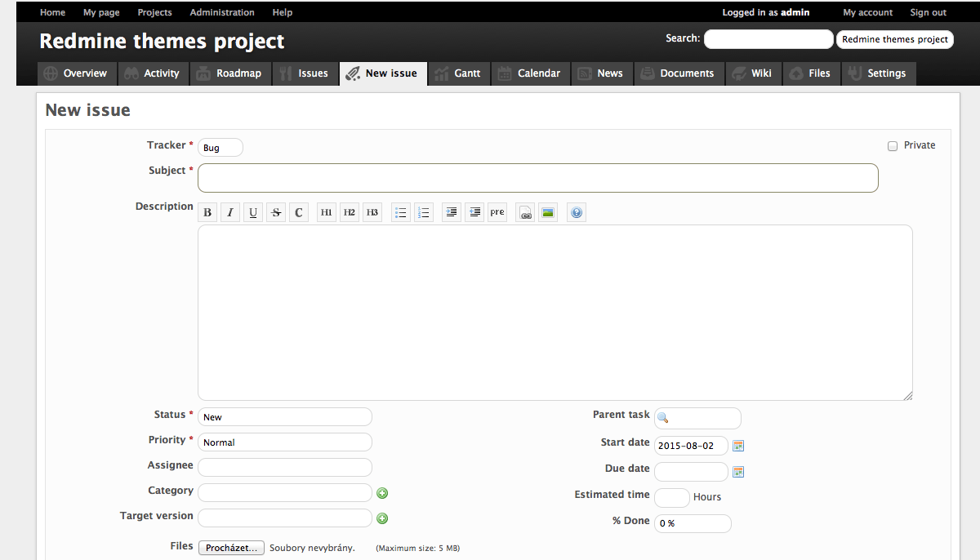Click the Sign out link
980x560 pixels.
click(929, 12)
